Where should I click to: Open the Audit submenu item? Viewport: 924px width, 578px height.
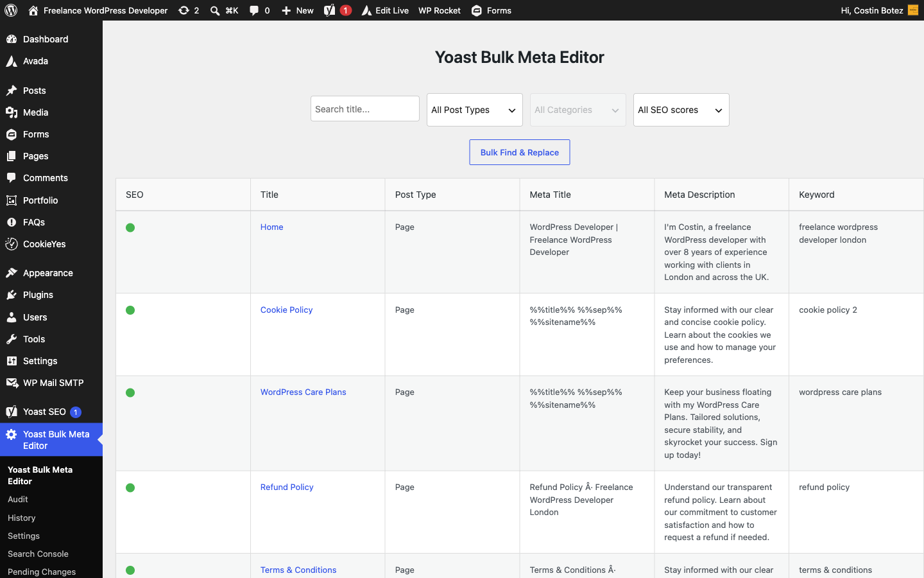click(x=18, y=500)
